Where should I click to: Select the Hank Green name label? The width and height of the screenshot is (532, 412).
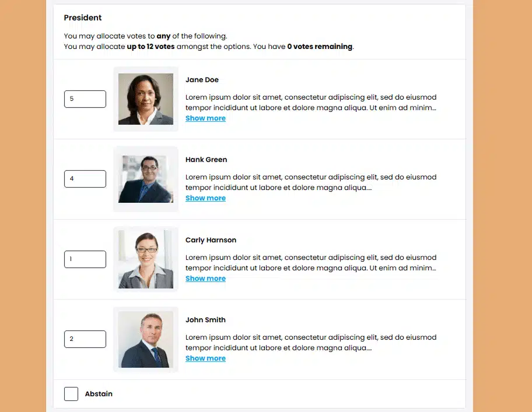[206, 159]
